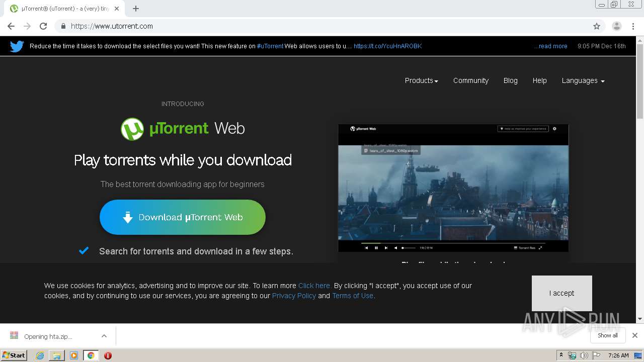Open hta.zip download options chevron
Image resolution: width=644 pixels, height=362 pixels.
[x=104, y=336]
